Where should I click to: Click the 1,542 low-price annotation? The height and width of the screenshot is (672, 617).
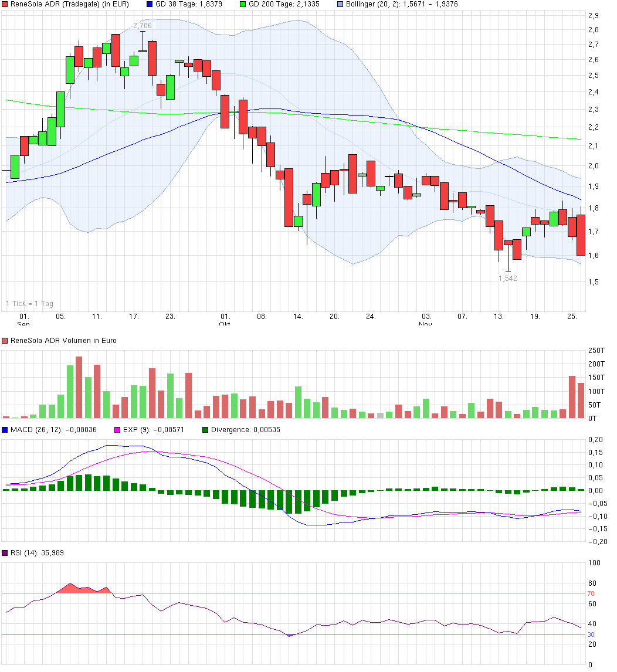click(508, 279)
